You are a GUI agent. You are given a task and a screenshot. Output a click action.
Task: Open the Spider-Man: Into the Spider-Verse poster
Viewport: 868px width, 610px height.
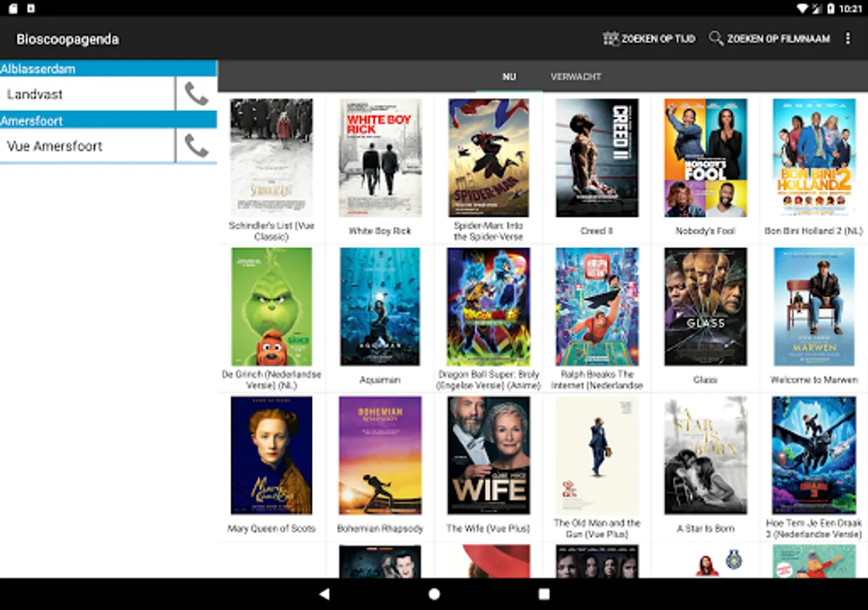[488, 158]
